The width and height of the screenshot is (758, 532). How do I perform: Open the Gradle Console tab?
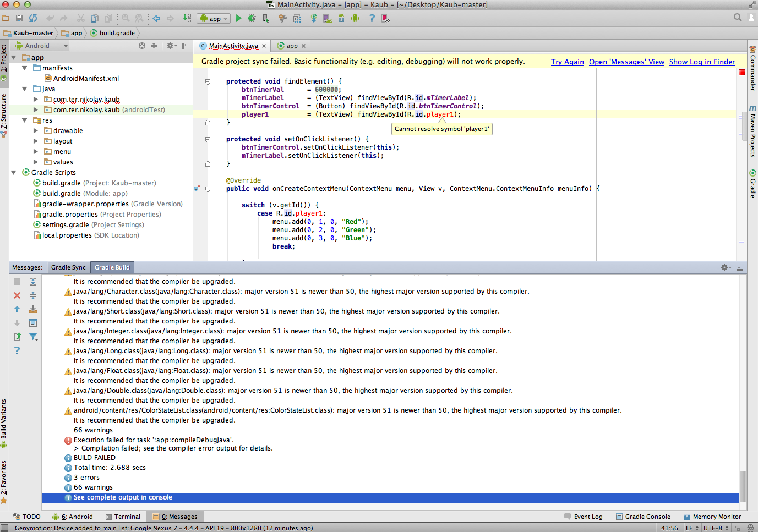[643, 517]
